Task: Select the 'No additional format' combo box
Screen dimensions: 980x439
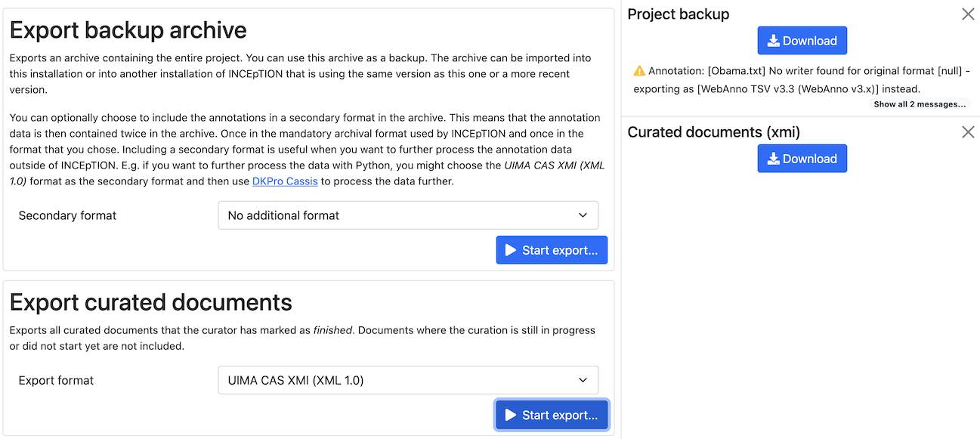Action: pyautogui.click(x=408, y=215)
